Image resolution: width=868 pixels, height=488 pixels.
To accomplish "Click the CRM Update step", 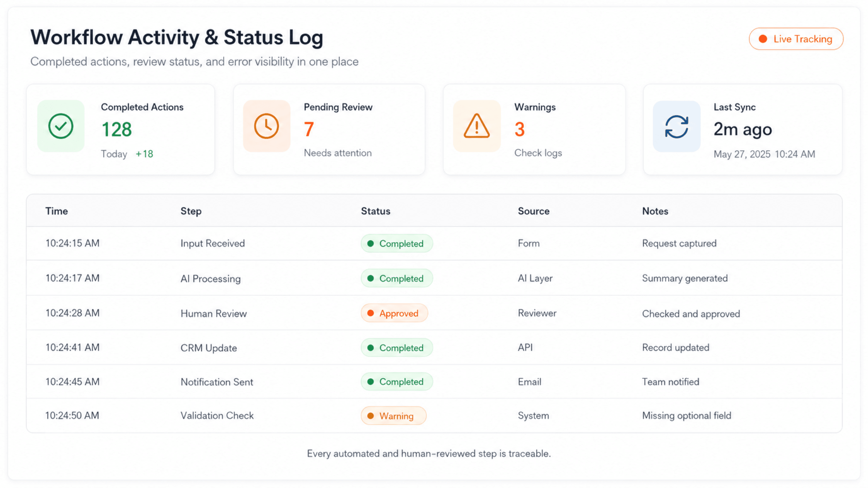I will tap(208, 348).
